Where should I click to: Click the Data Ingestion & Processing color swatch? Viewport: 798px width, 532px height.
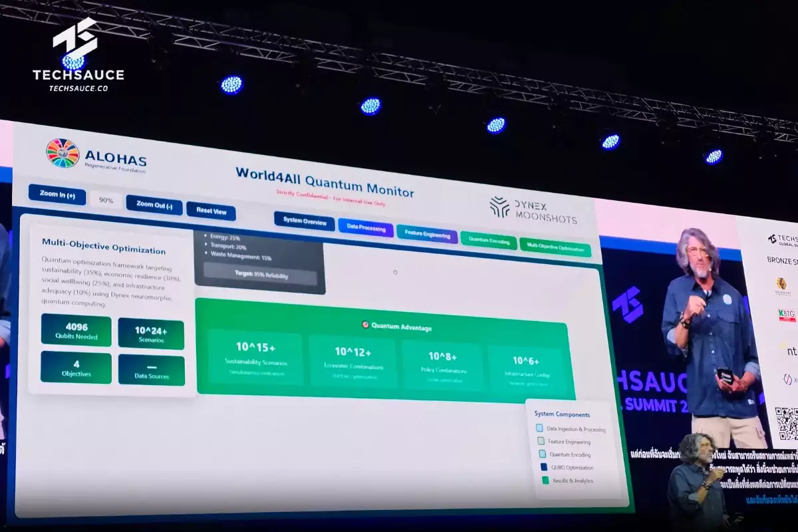click(x=540, y=428)
